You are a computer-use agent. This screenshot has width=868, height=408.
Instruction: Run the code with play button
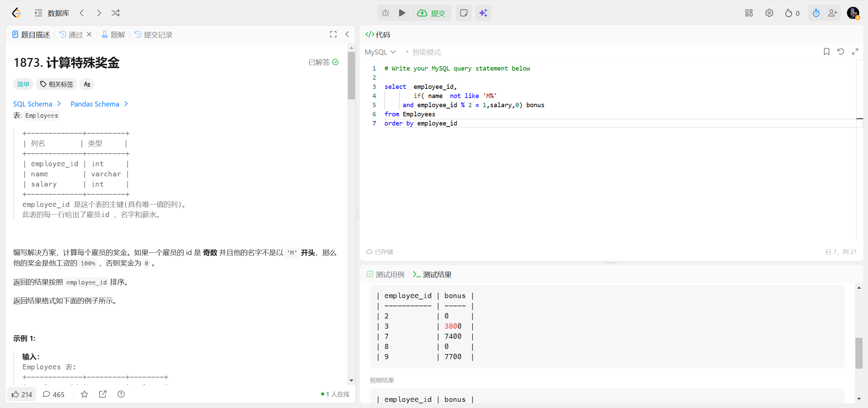pos(402,13)
